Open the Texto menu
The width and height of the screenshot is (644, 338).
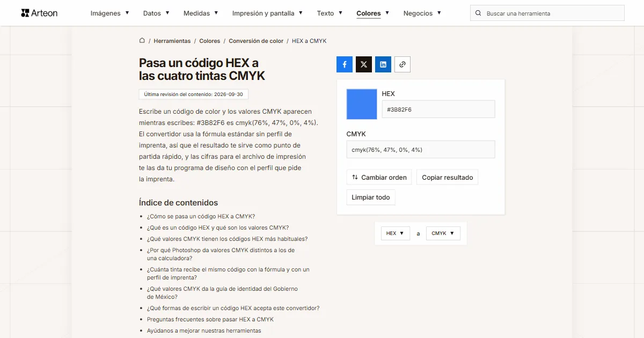[330, 13]
